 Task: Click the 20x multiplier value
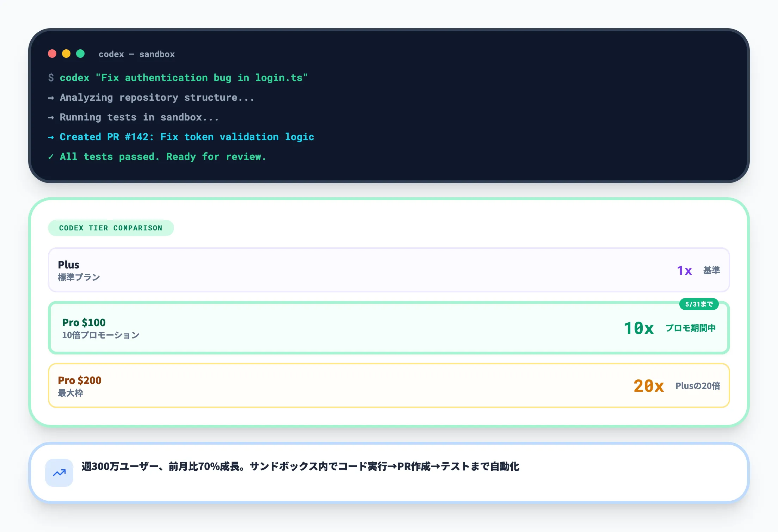tap(649, 386)
